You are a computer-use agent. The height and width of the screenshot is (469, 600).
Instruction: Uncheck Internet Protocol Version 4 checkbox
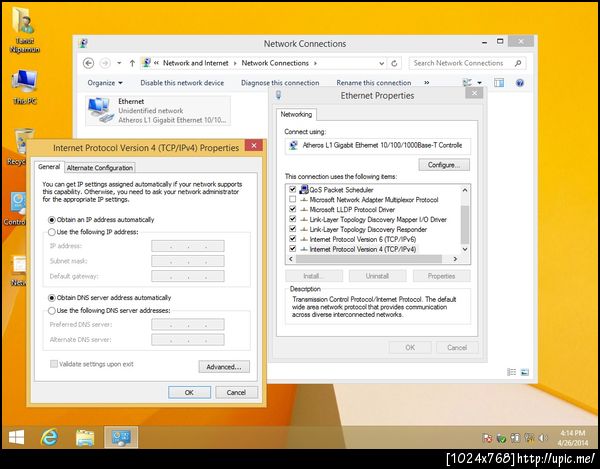(x=293, y=249)
